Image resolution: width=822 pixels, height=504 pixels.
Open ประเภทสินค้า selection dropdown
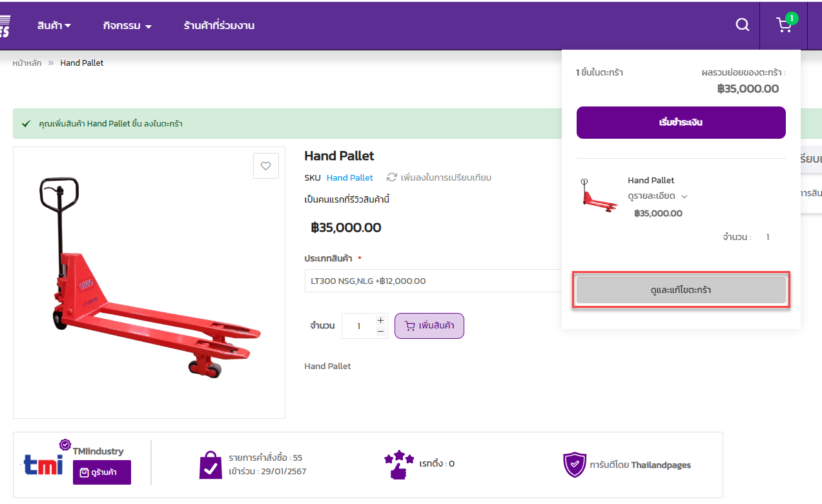(433, 281)
